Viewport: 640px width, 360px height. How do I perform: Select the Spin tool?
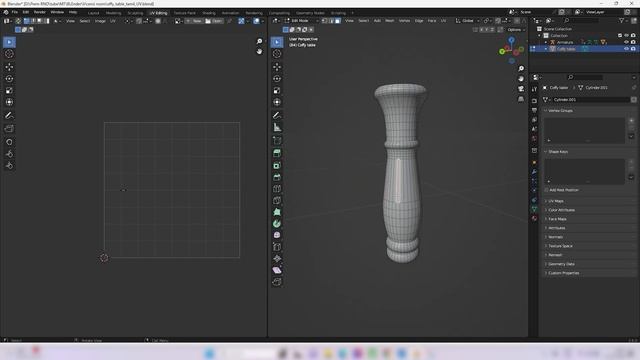tap(277, 224)
